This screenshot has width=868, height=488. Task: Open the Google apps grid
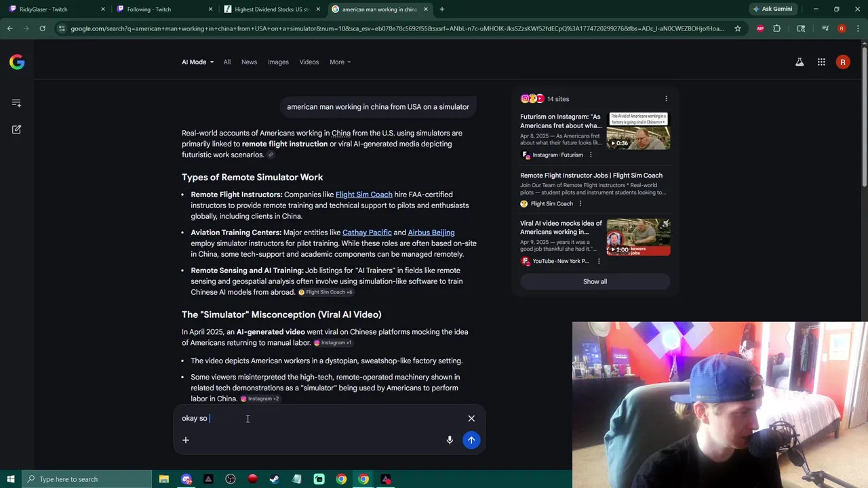pyautogui.click(x=821, y=62)
